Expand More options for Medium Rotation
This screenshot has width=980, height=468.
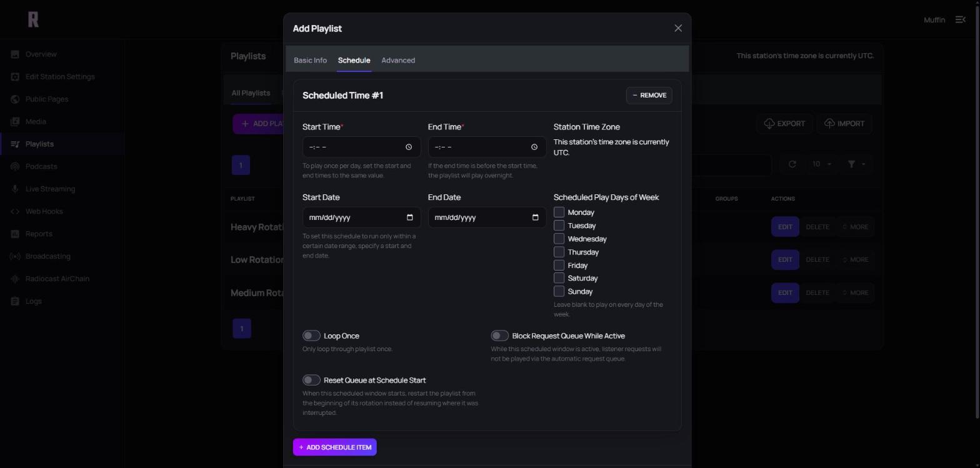tap(854, 293)
